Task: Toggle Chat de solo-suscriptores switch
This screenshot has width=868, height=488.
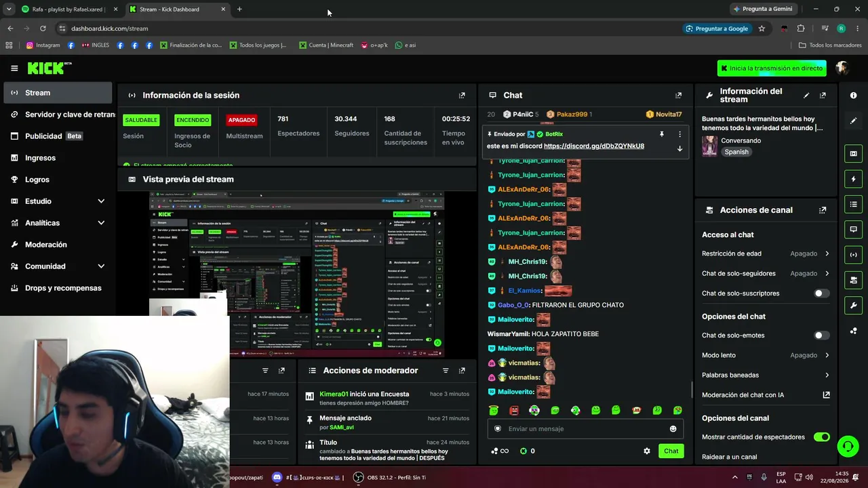Action: tap(821, 293)
